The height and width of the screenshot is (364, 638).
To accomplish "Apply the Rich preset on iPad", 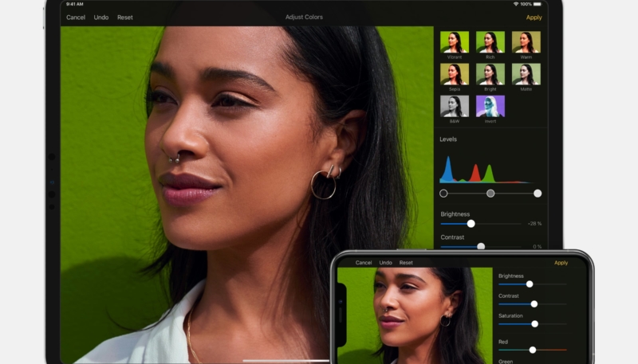I will (490, 42).
